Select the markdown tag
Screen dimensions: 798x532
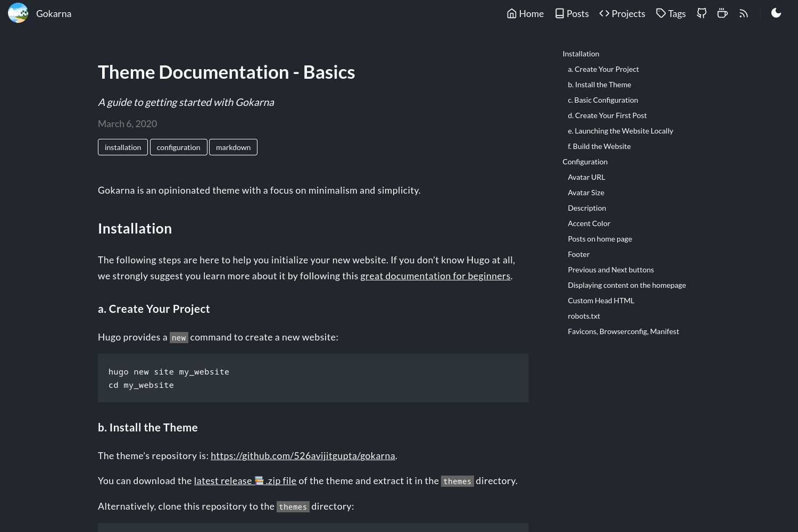pyautogui.click(x=233, y=147)
